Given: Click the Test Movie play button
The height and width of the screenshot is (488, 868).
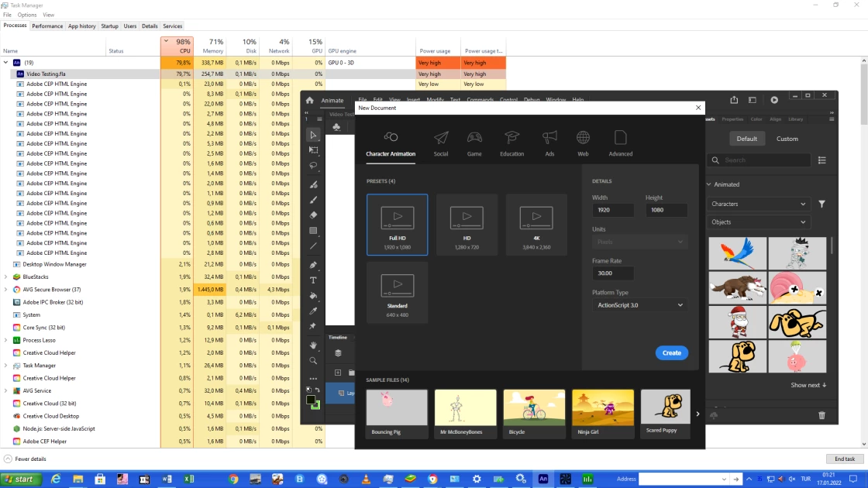Looking at the screenshot, I should [x=774, y=100].
